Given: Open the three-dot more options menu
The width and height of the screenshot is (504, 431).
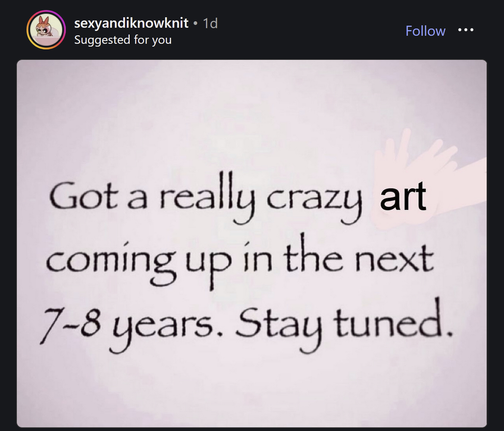Looking at the screenshot, I should coord(466,30).
